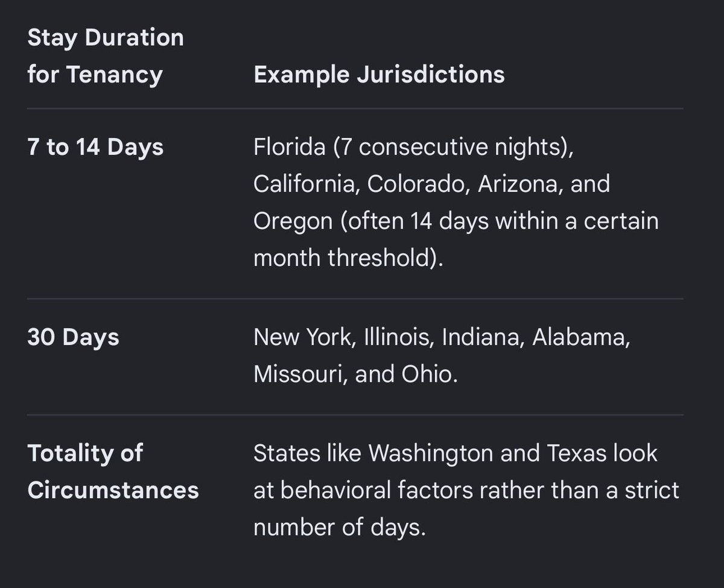Click the 'Totality of Circumstances' row label
This screenshot has width=724, height=588.
113,472
